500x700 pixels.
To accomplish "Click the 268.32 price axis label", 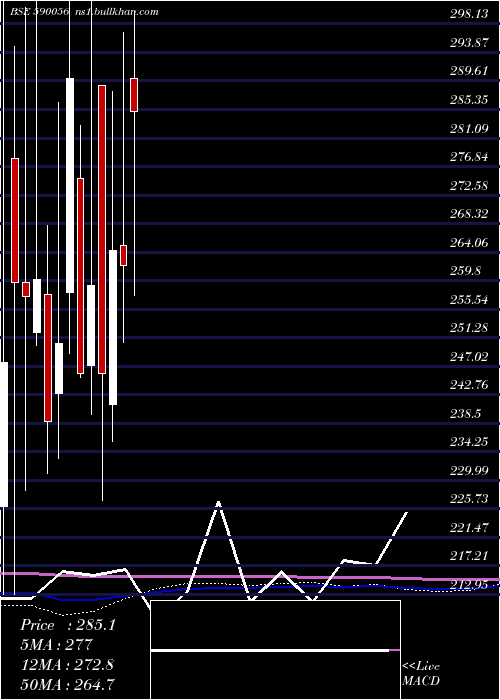I will (469, 214).
